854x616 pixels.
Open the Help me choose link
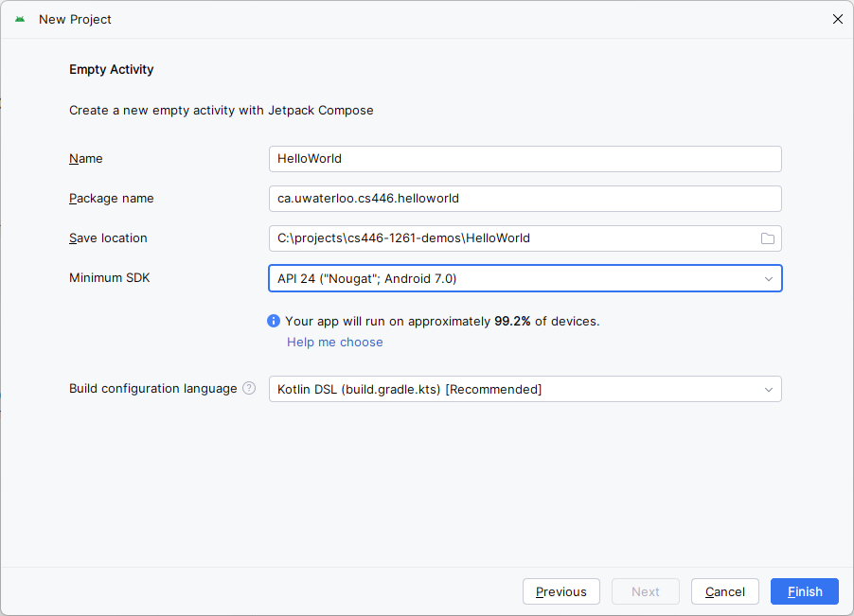335,343
